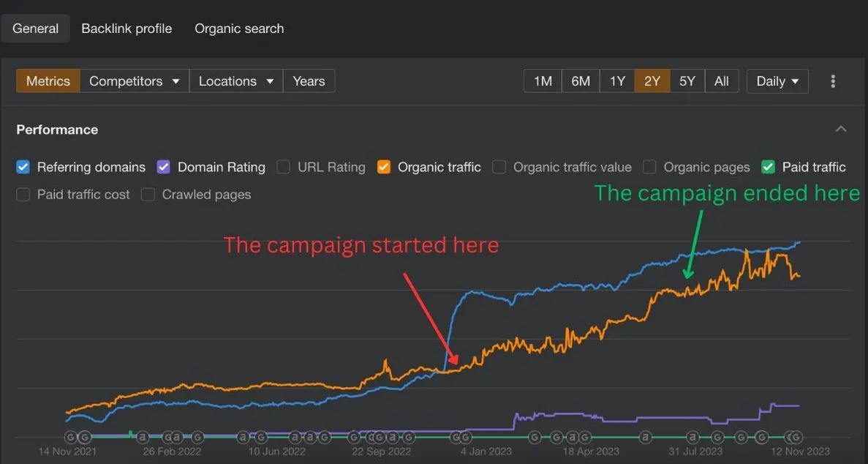Open the three-dot chart options menu
Image resolution: width=868 pixels, height=464 pixels.
[833, 81]
